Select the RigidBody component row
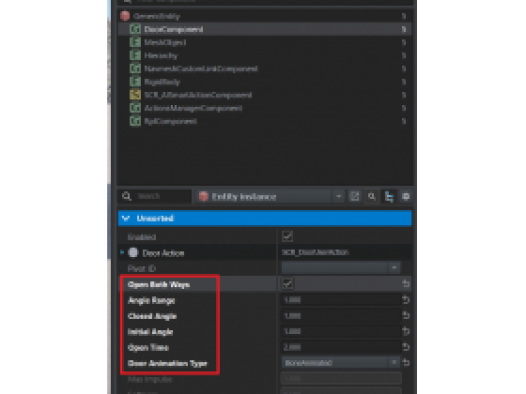This screenshot has height=394, width=526. point(265,81)
